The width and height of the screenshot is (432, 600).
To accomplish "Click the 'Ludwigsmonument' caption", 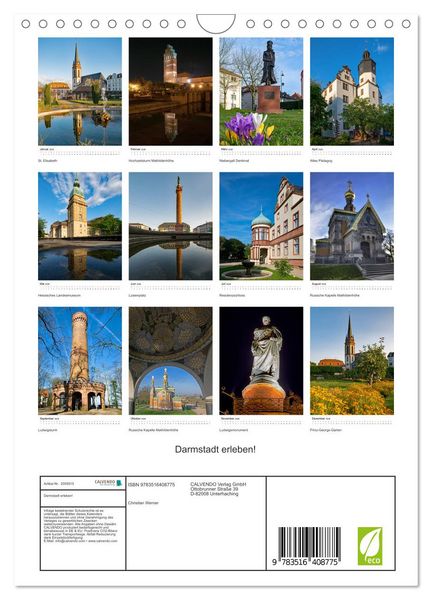I will pos(234,430).
